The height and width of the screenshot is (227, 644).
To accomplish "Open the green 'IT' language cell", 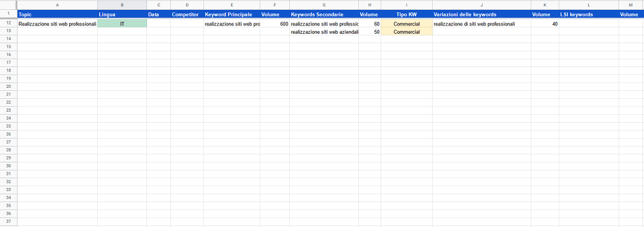I will pyautogui.click(x=122, y=24).
